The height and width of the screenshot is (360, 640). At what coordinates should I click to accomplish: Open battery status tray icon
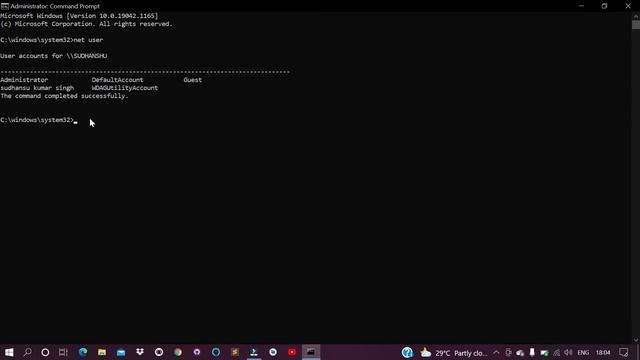(544, 353)
